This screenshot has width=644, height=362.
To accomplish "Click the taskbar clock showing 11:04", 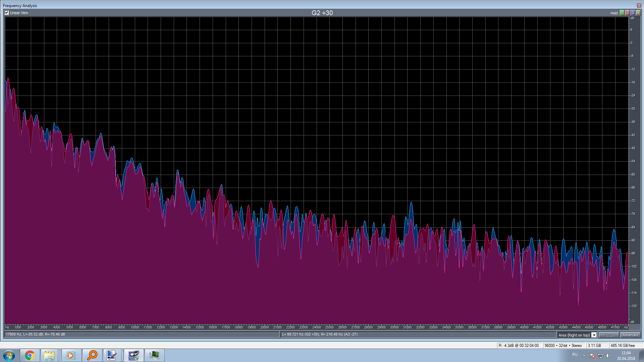I will click(x=626, y=355).
